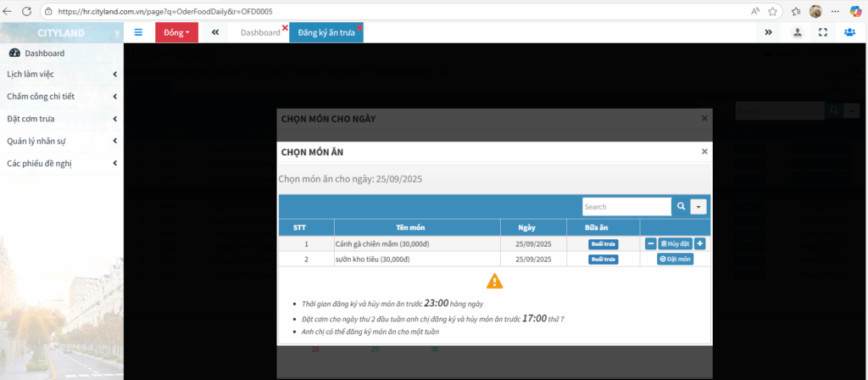Click the fullscreen icon in top bar
868x380 pixels.
[823, 32]
